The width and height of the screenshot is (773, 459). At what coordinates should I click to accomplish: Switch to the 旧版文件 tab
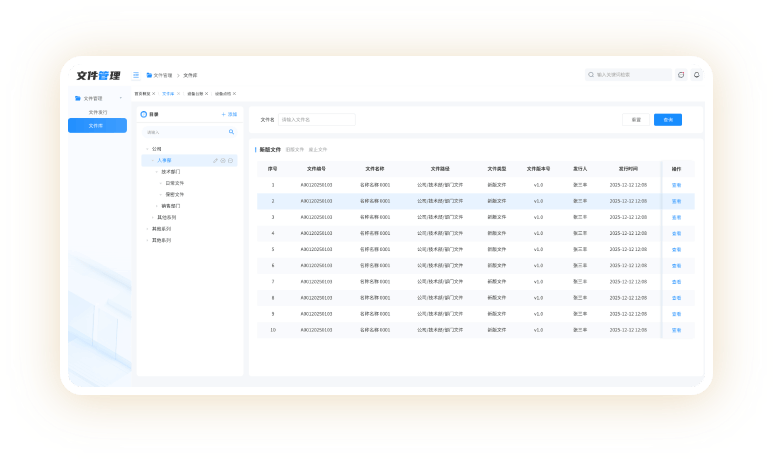coord(296,149)
